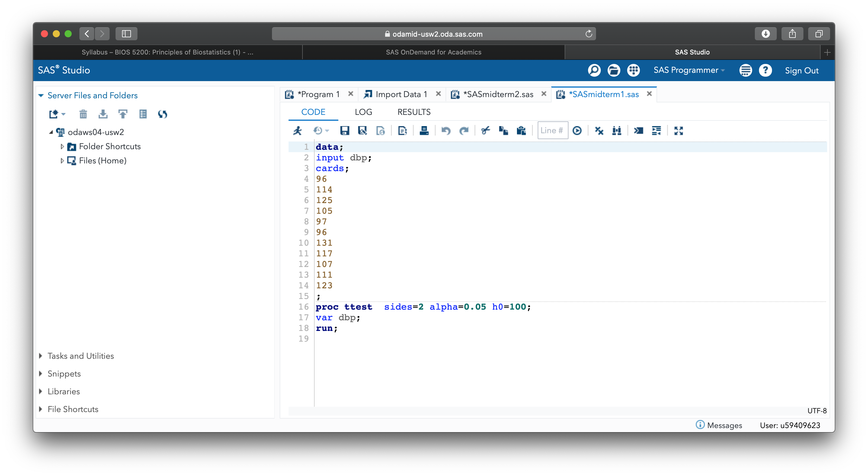868x476 pixels.
Task: Copy selected code
Action: tap(503, 131)
